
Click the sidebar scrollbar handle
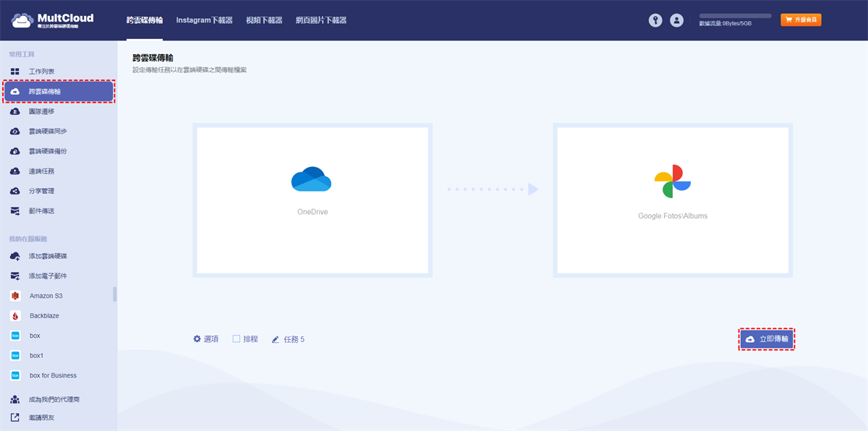114,294
